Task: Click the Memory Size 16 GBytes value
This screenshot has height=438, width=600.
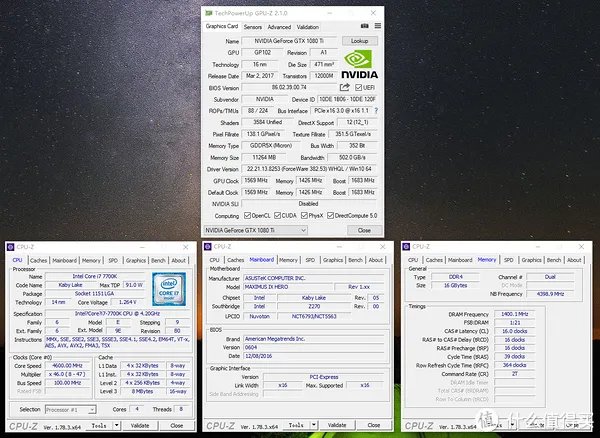Action: tap(455, 285)
